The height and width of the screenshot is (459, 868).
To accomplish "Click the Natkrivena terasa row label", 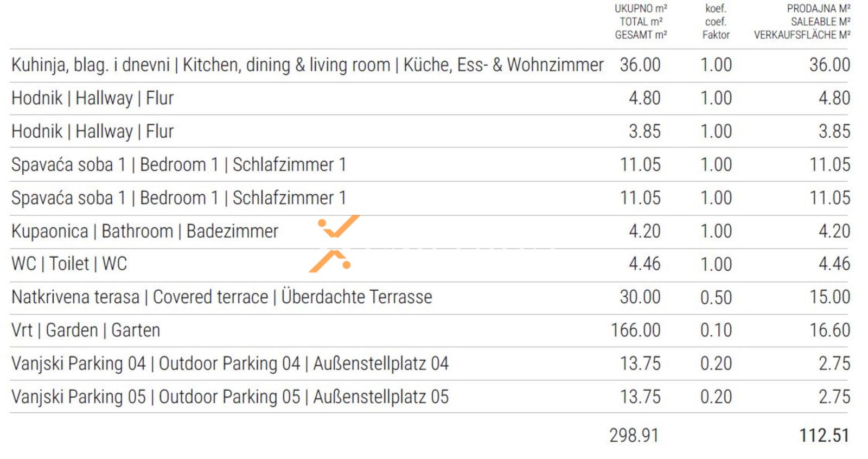I will [x=221, y=297].
